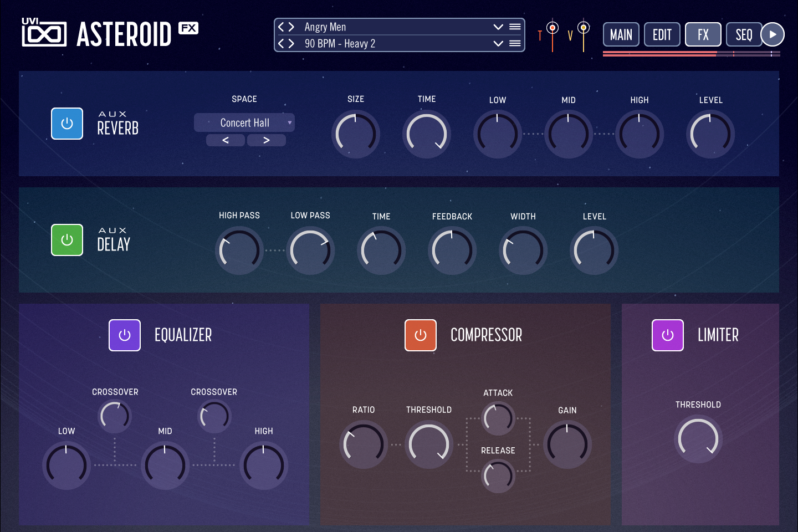Click the delay LOW PASS knob
The height and width of the screenshot is (532, 798).
[x=310, y=250]
